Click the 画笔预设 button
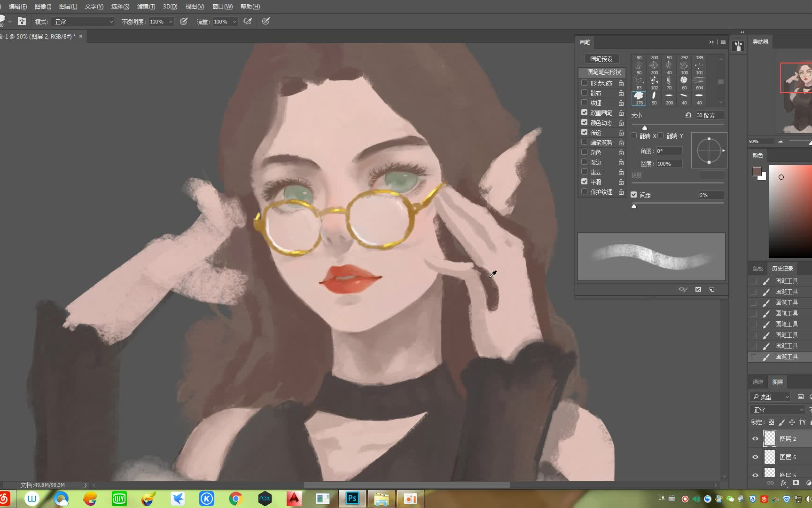The image size is (812, 508). (x=601, y=59)
